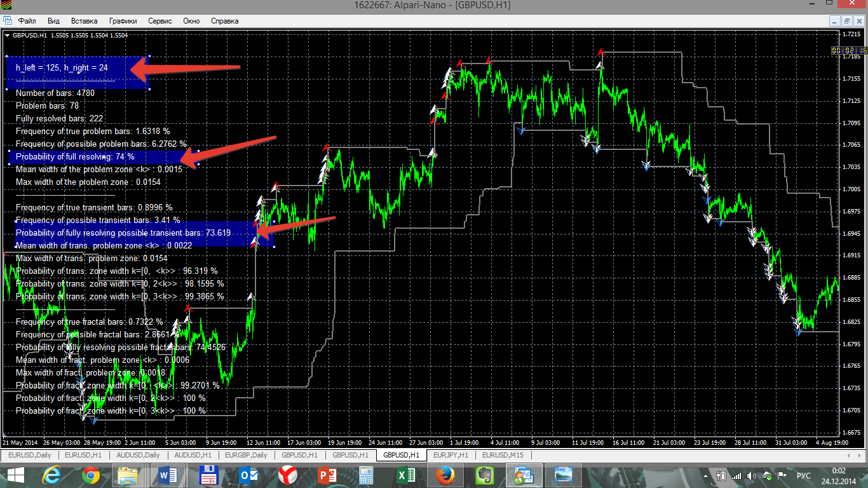Open the Вид menu
This screenshot has height=488, width=868.
(x=53, y=21)
